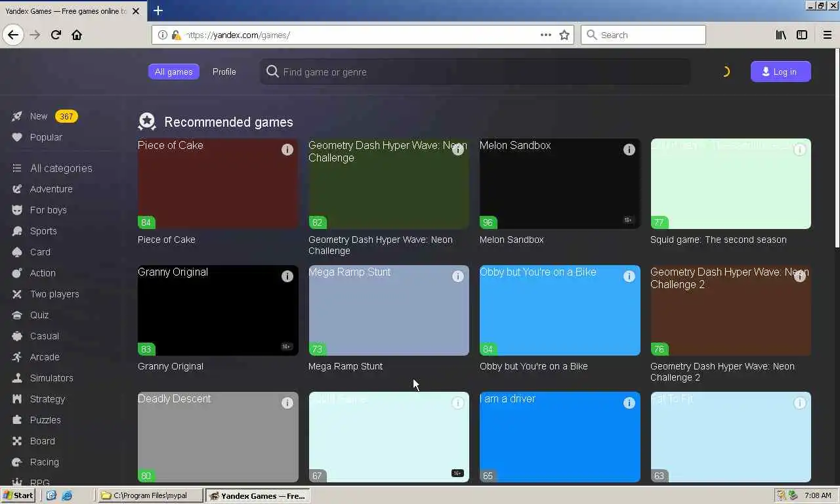
Task: Click the rocket icon beside New
Action: click(17, 116)
